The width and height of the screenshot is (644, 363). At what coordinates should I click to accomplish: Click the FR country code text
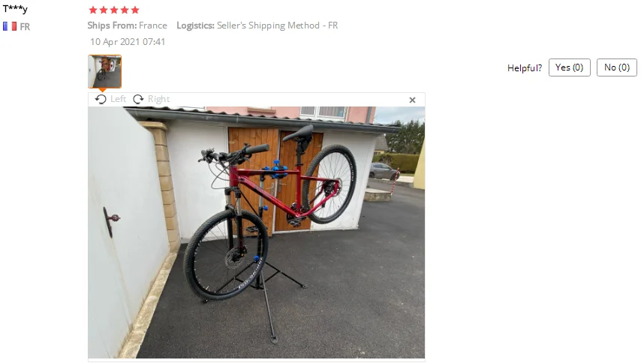click(x=25, y=27)
